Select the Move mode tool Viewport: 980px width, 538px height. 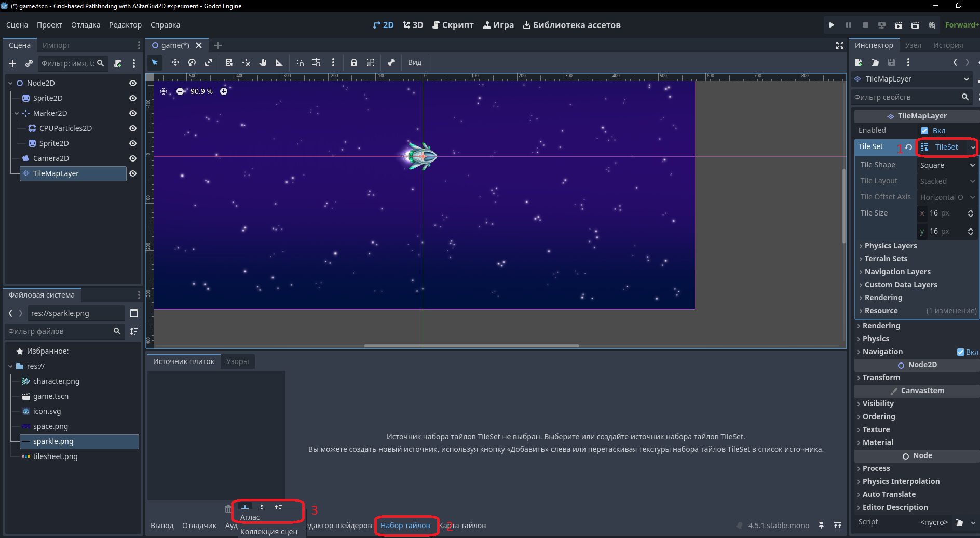(x=175, y=62)
